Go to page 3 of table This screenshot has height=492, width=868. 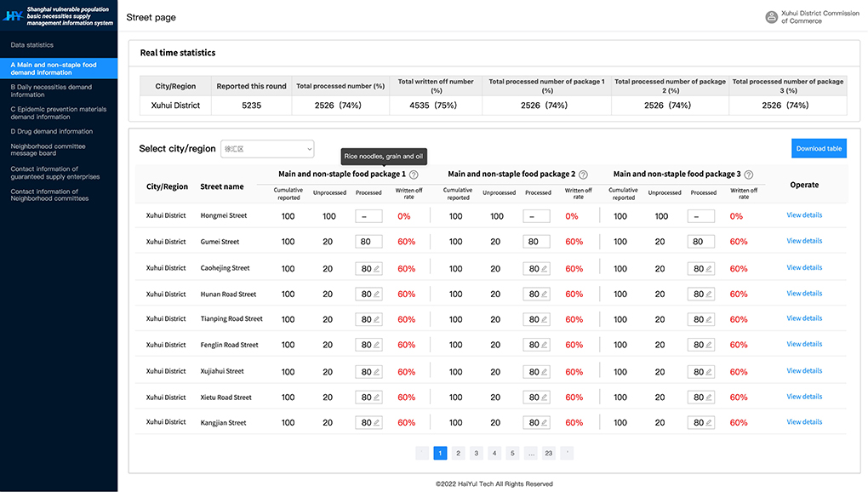[476, 453]
